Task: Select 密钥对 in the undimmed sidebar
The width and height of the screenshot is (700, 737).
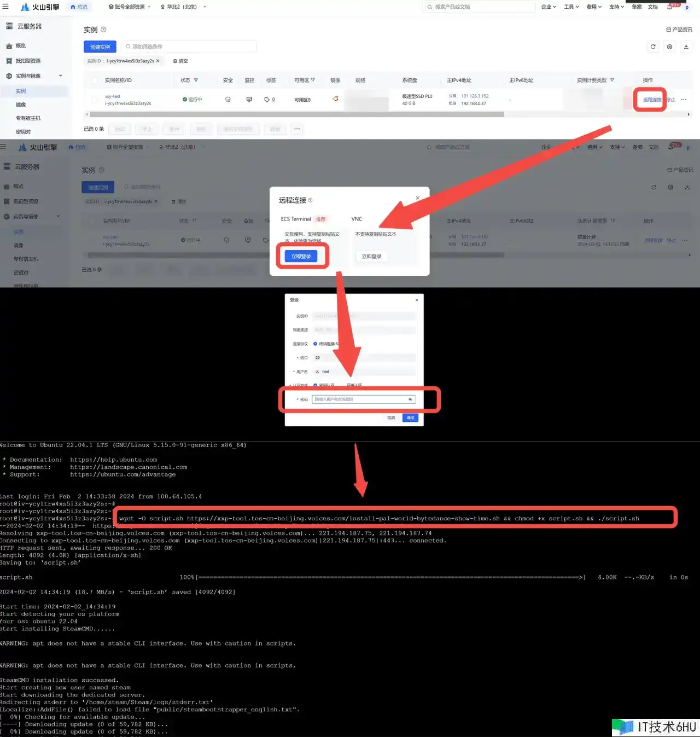Action: (23, 132)
